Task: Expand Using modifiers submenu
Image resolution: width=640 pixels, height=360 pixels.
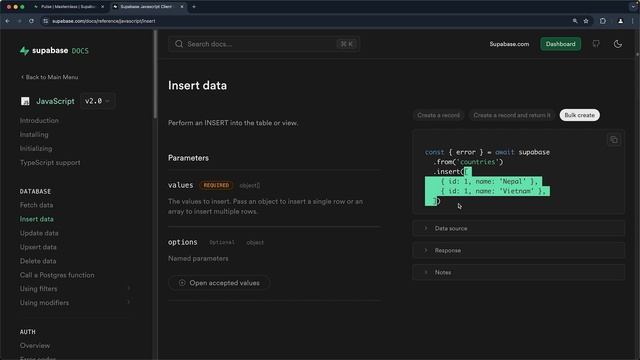Action: point(129,302)
